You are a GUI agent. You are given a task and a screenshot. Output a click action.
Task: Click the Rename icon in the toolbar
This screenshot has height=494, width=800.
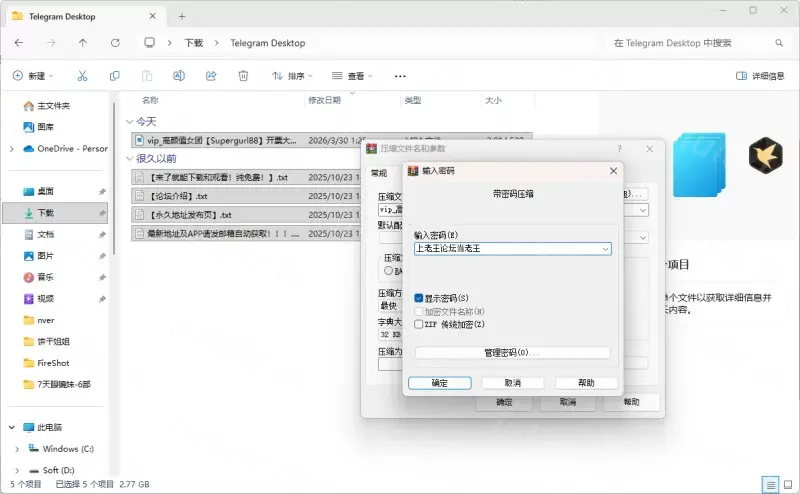pyautogui.click(x=179, y=76)
